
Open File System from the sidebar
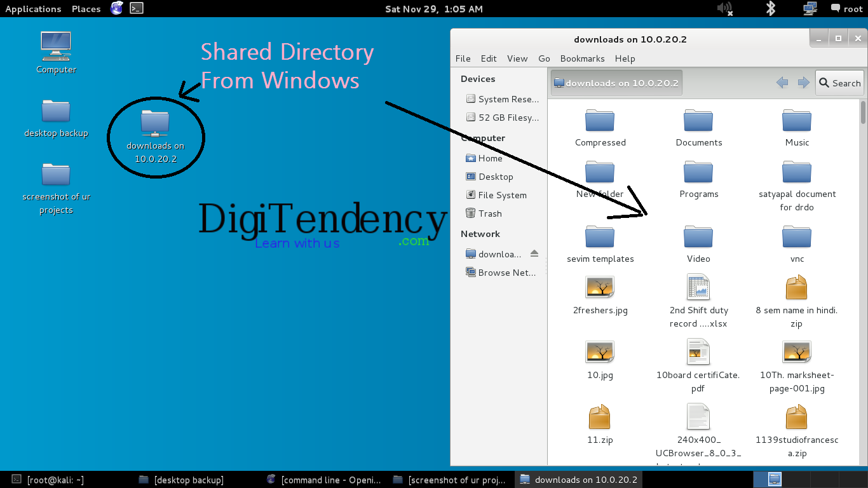[501, 195]
